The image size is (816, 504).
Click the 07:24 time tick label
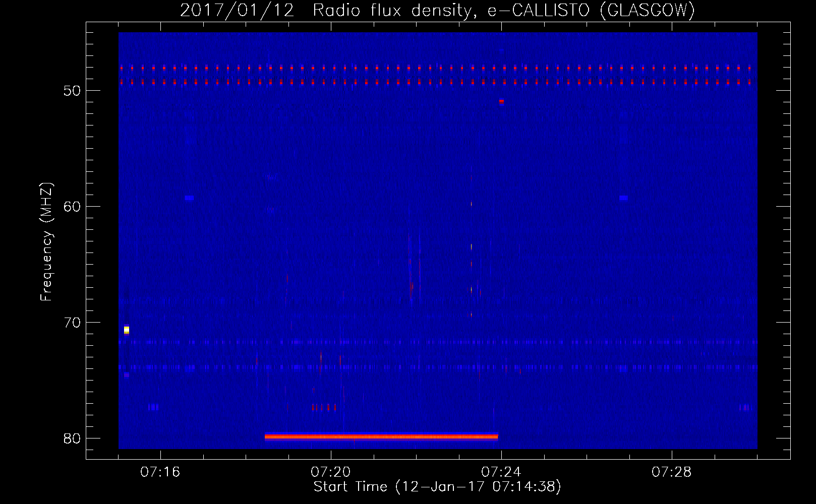(x=501, y=472)
